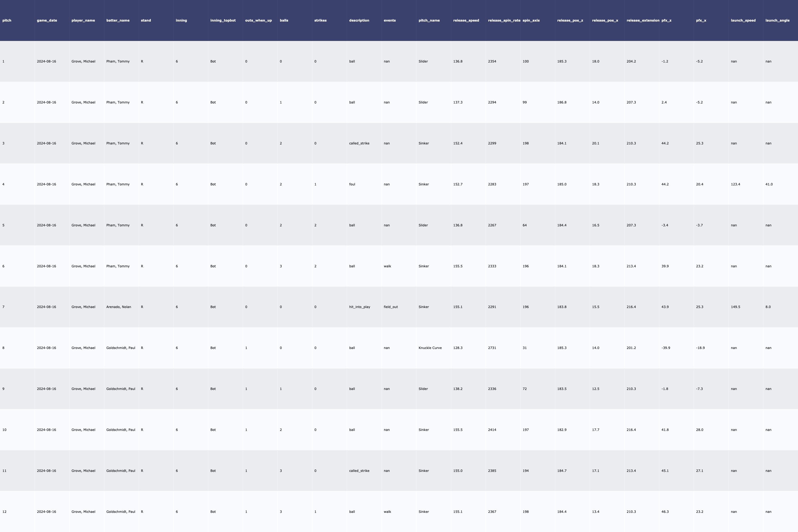Viewport: 798px width, 532px height.
Task: Click the launch_angle column header
Action: 777,20
